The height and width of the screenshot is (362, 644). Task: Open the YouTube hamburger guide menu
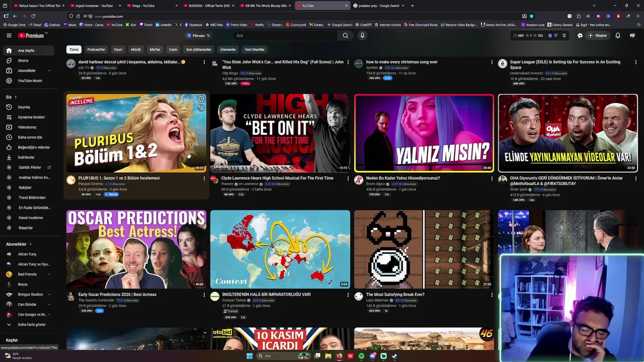click(x=9, y=36)
